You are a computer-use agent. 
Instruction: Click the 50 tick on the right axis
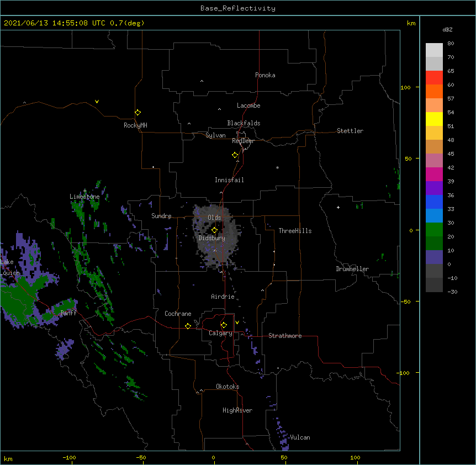(408, 158)
